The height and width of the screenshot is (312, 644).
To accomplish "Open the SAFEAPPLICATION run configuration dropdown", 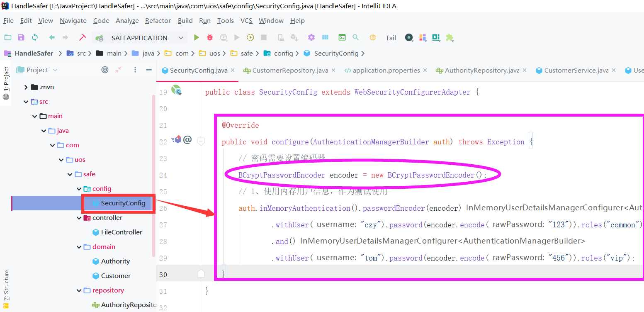I will [x=140, y=38].
